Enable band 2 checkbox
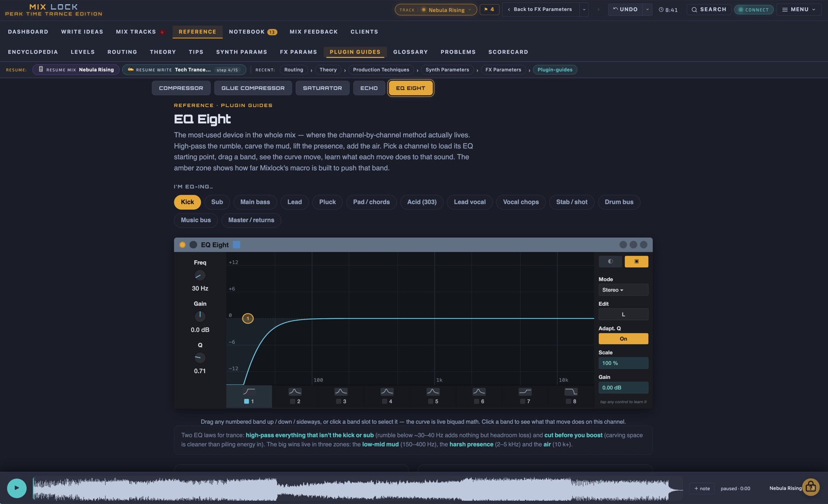This screenshot has width=828, height=504. pos(293,401)
